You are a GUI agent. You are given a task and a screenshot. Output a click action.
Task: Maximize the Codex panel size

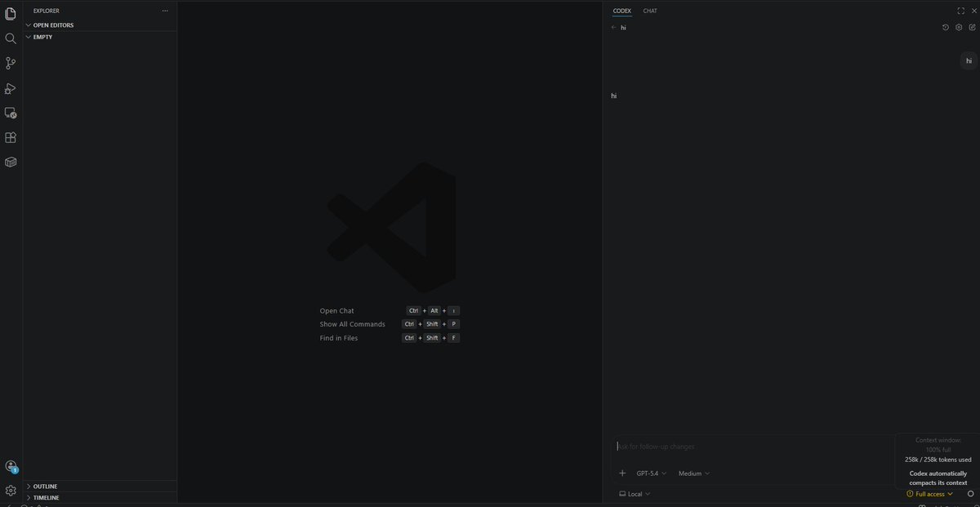[x=960, y=11]
